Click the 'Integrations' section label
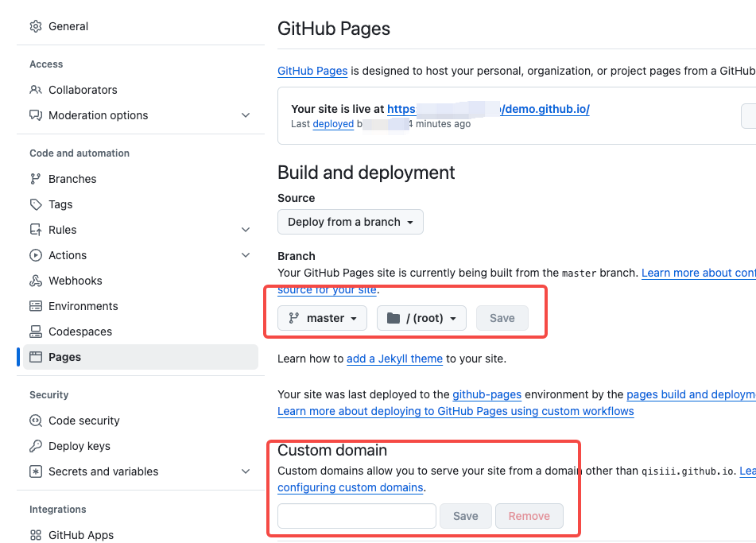 click(58, 510)
